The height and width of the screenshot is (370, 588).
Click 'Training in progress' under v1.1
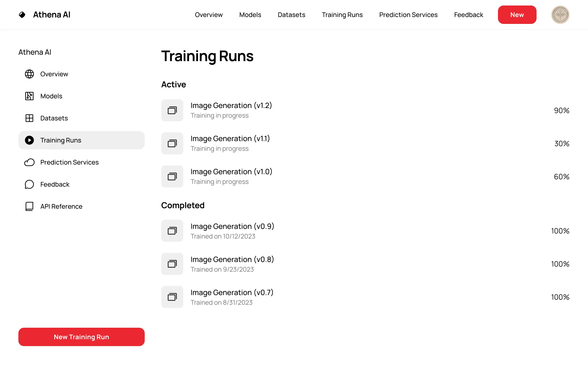219,149
